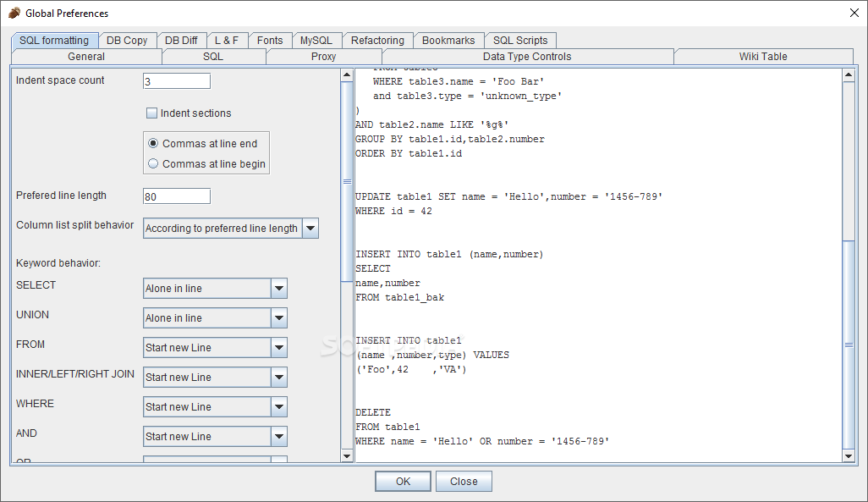Click the SQL preview scroll down arrow
The height and width of the screenshot is (502, 868).
(x=849, y=456)
